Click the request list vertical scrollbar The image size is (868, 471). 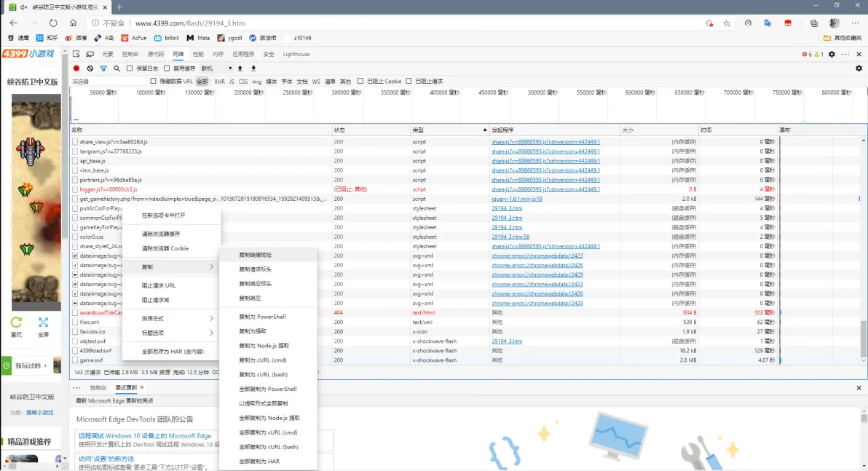(x=863, y=338)
